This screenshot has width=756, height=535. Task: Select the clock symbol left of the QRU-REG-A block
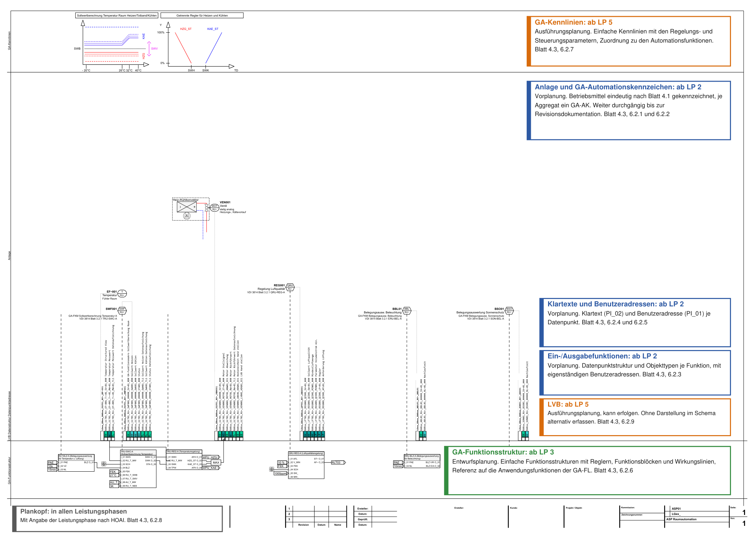[x=272, y=469]
